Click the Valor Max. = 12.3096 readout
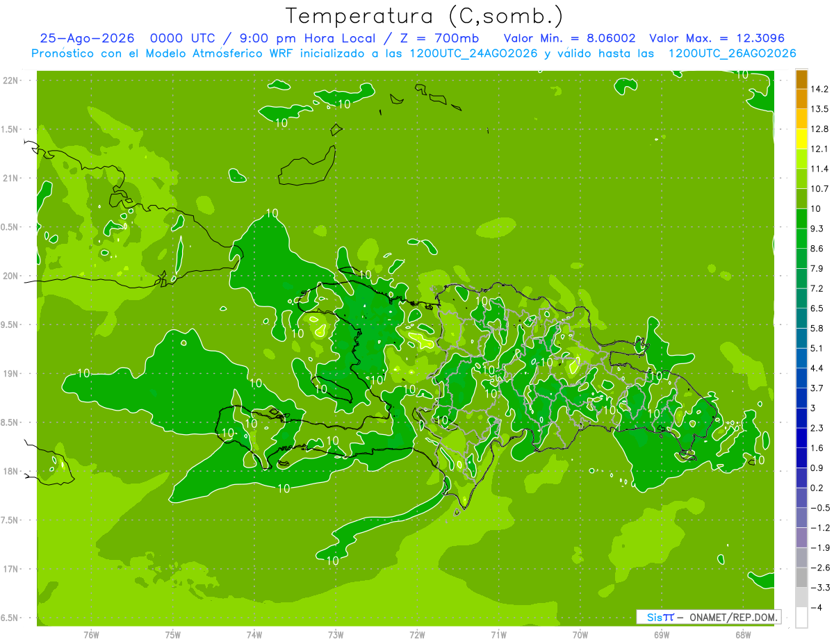 718,39
